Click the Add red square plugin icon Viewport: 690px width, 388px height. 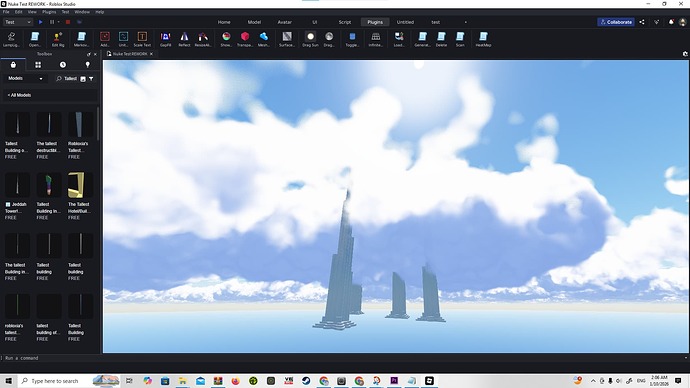tap(105, 39)
